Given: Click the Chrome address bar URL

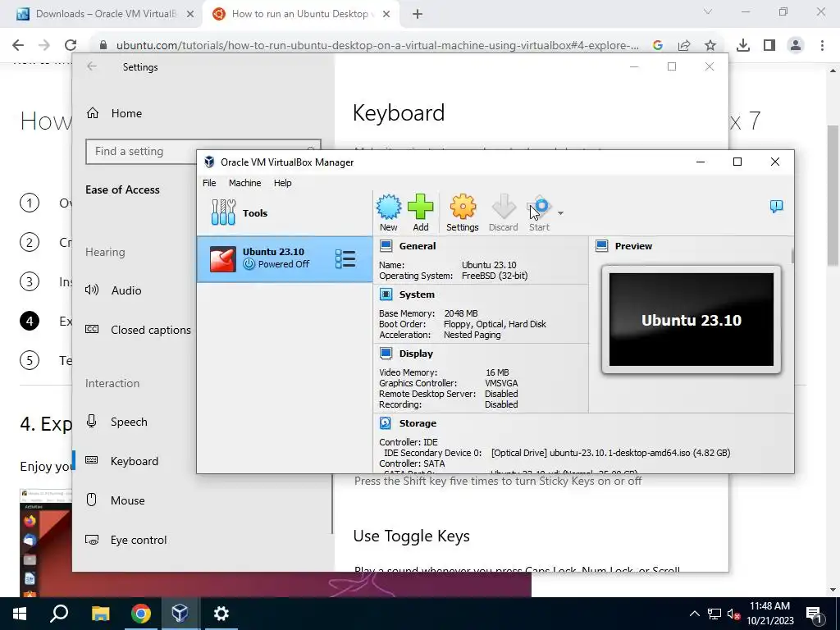Looking at the screenshot, I should [377, 46].
